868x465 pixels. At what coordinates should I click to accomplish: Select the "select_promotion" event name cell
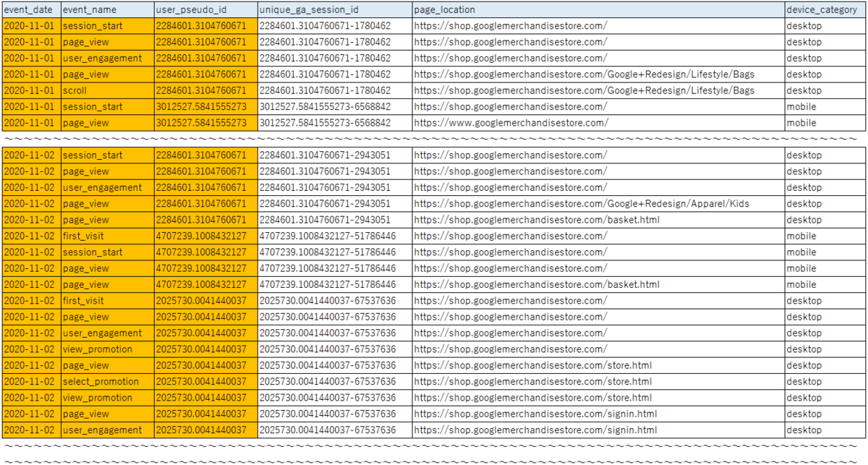click(x=107, y=382)
